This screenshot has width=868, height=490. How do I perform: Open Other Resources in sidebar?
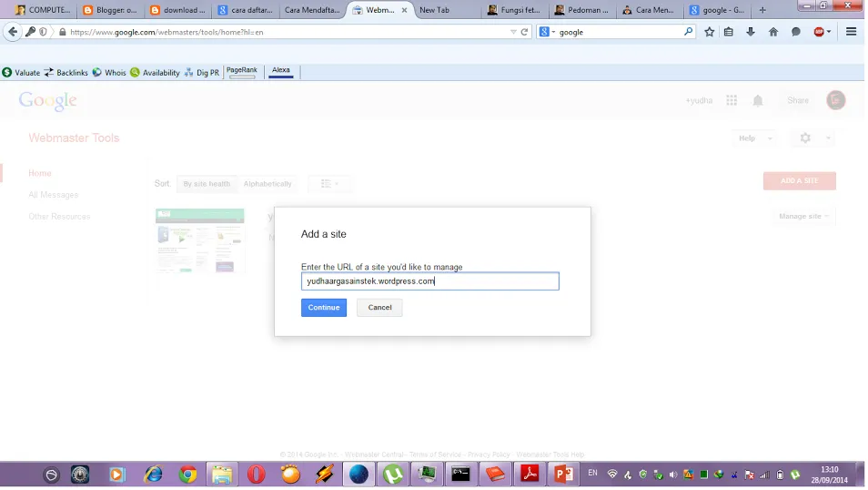pyautogui.click(x=59, y=217)
